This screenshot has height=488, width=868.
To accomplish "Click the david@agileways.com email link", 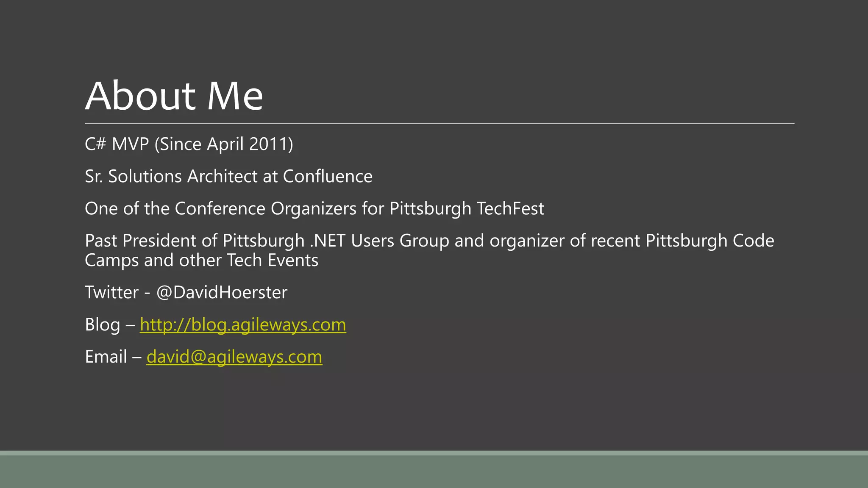I will pyautogui.click(x=234, y=357).
